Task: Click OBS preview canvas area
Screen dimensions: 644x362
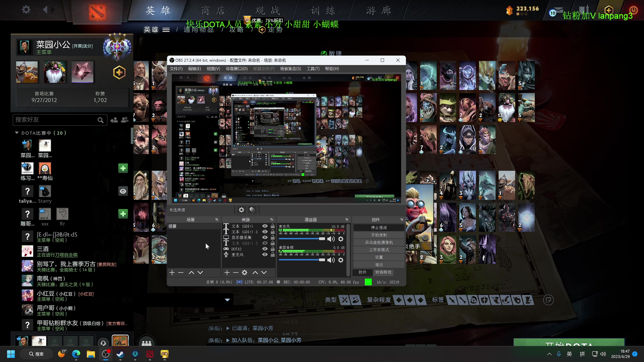Action: pyautogui.click(x=286, y=139)
